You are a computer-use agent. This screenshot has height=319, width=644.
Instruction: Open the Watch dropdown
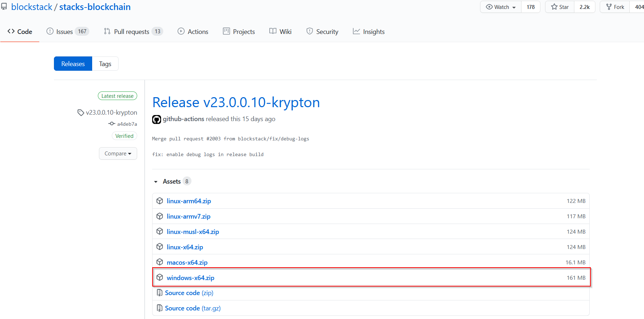click(501, 7)
